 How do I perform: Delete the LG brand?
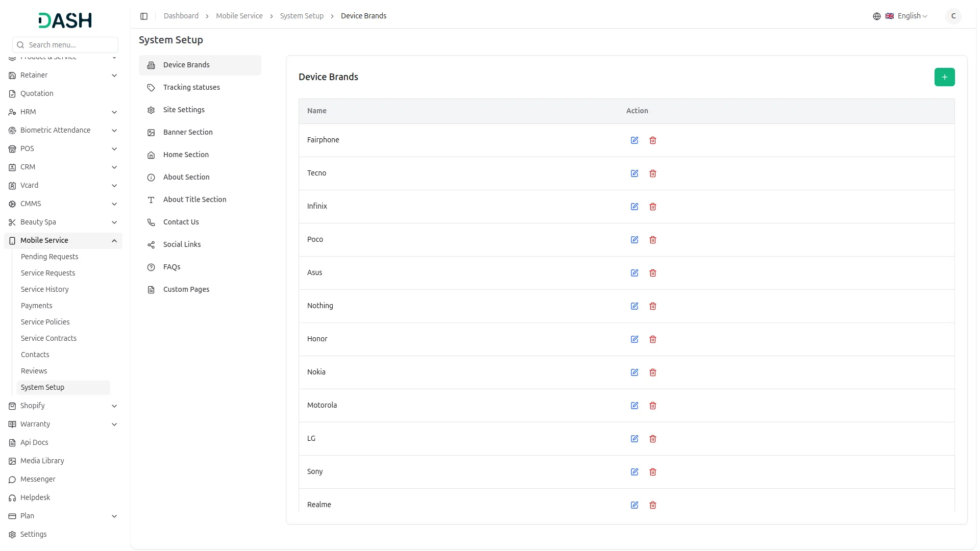click(x=653, y=439)
